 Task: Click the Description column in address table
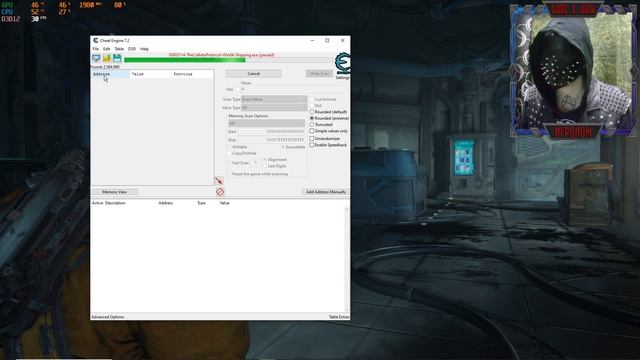click(115, 203)
